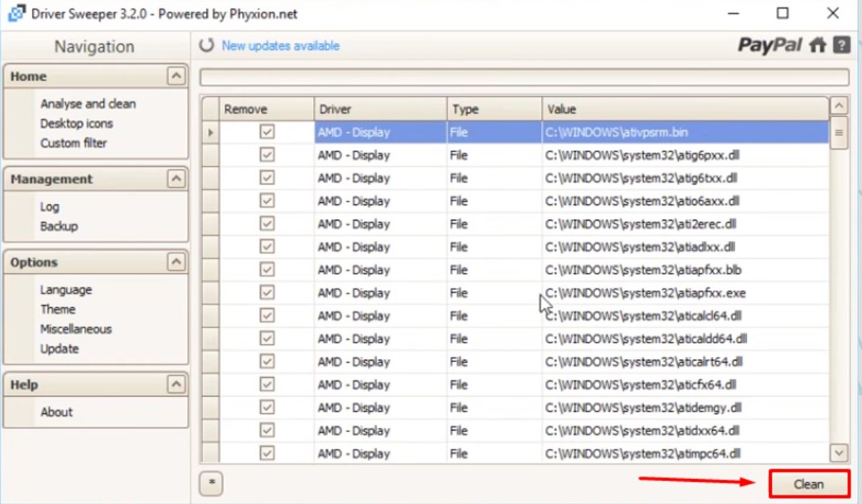Click the list scroll up arrow
The width and height of the screenshot is (862, 504).
(839, 106)
